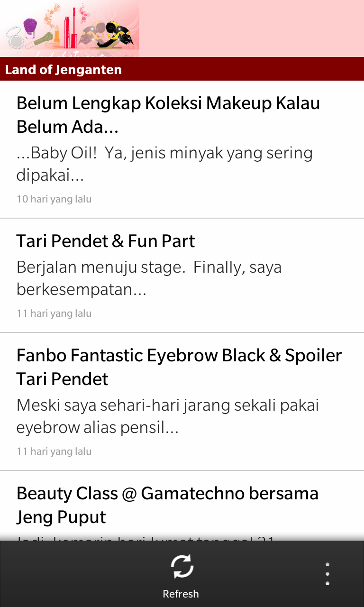Viewport: 364px width, 607px height.
Task: Tap the Refresh arrows icon
Action: pos(182,566)
